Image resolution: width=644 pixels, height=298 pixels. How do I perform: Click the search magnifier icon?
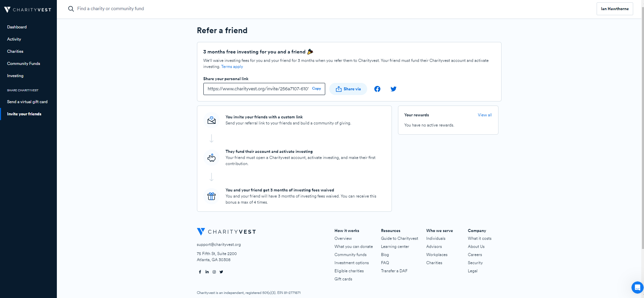pyautogui.click(x=71, y=9)
